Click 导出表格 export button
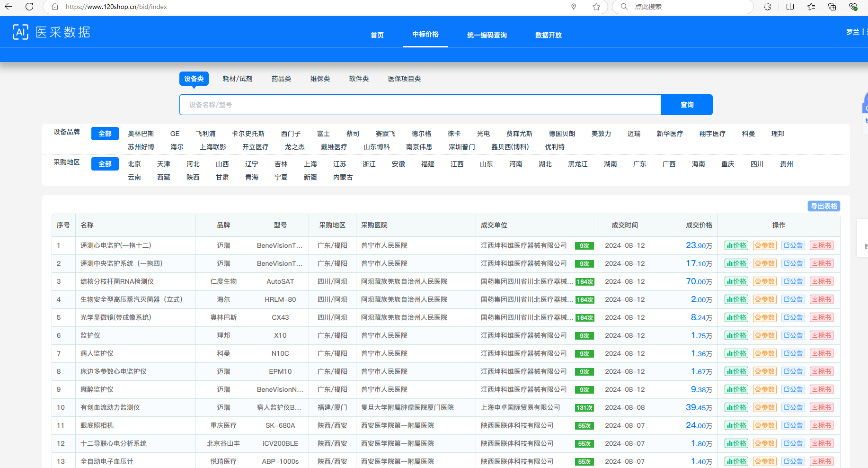868x468 pixels. (x=824, y=206)
